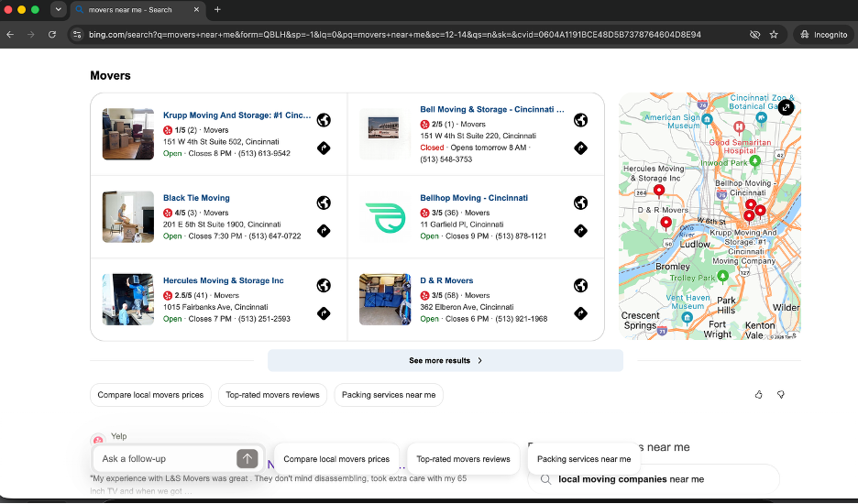Open Krupp Moving boxes thumbnail
This screenshot has width=858, height=504.
point(128,134)
